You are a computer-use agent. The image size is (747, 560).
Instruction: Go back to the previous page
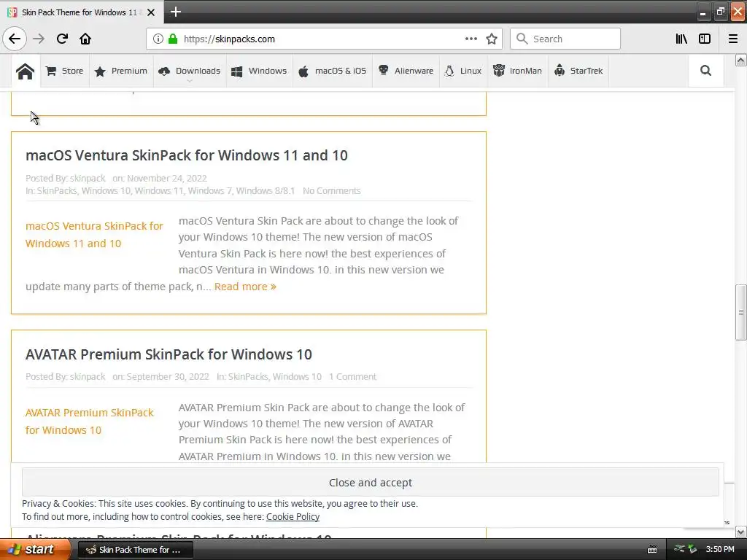15,39
